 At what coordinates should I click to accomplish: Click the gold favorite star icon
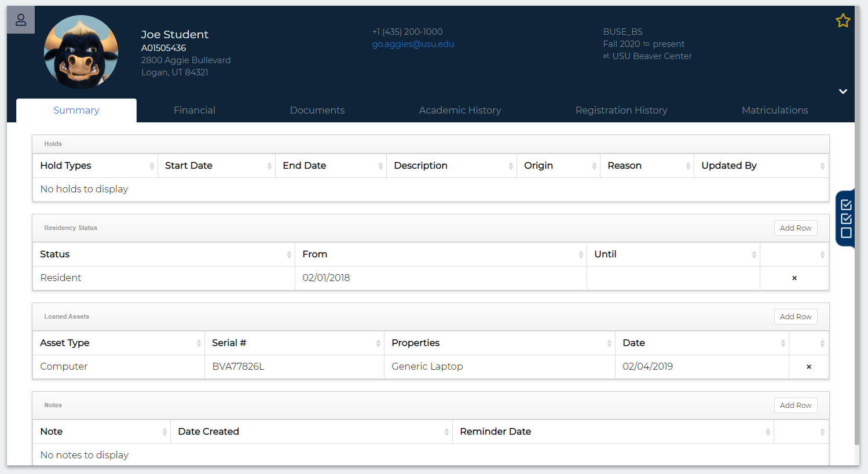(843, 21)
